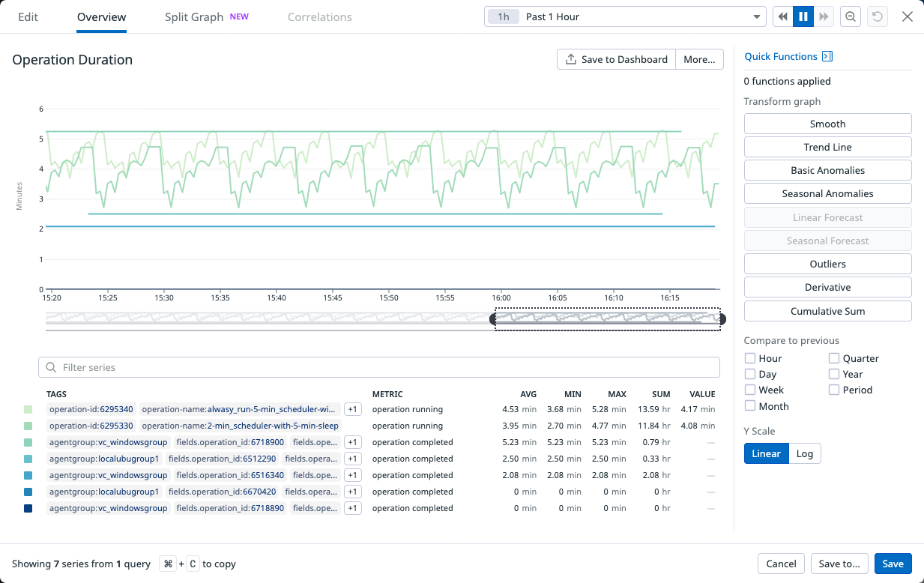
Task: Go to the Edit tab
Action: click(x=28, y=16)
